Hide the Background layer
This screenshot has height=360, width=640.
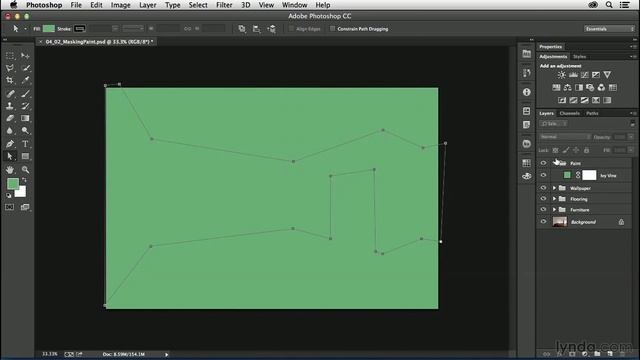[x=543, y=222]
